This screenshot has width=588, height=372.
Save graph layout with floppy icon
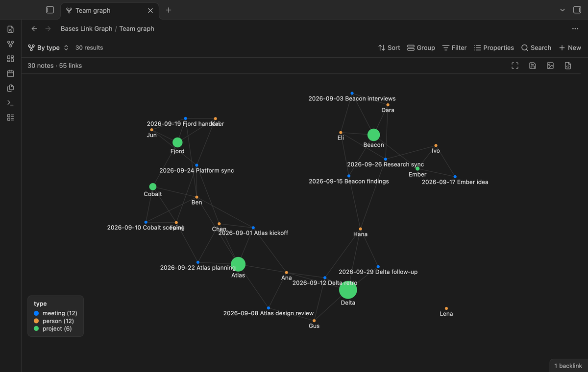(533, 66)
